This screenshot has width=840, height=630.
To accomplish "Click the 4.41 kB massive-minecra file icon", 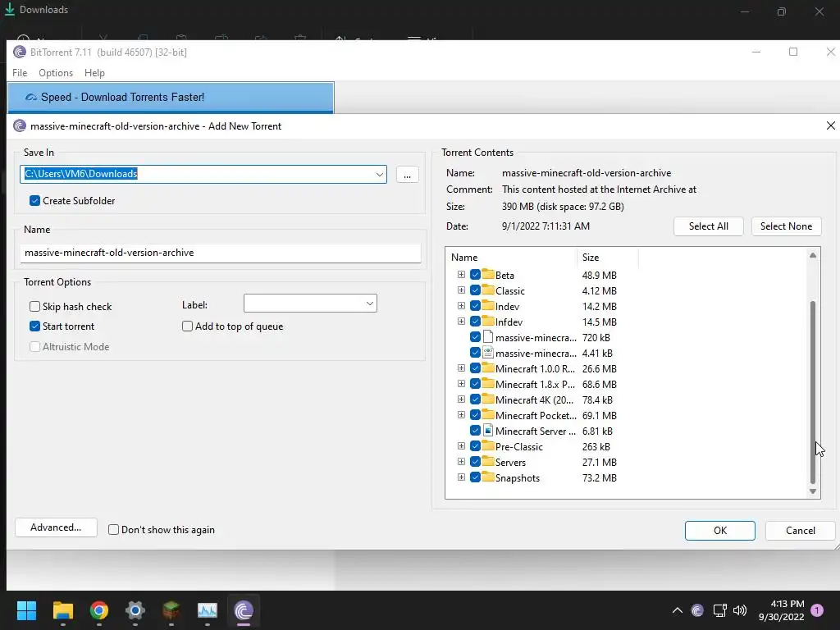I will pyautogui.click(x=487, y=353).
